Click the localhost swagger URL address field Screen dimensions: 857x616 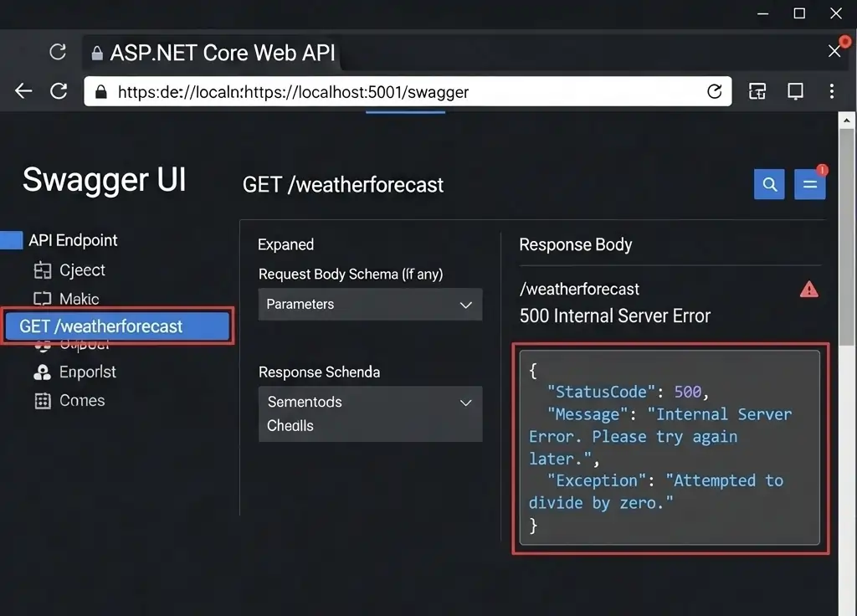pos(408,91)
